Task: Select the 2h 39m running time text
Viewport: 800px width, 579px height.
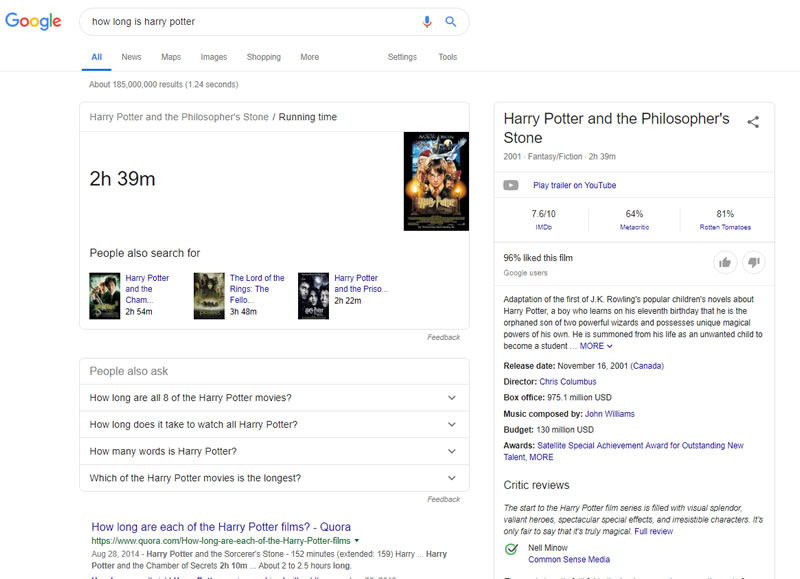Action: tap(122, 179)
